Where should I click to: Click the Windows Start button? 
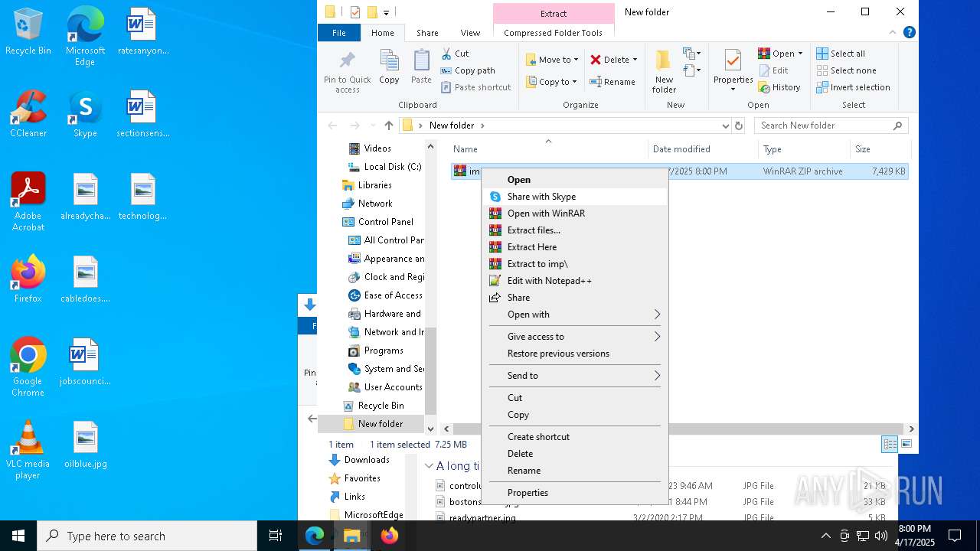pyautogui.click(x=18, y=536)
